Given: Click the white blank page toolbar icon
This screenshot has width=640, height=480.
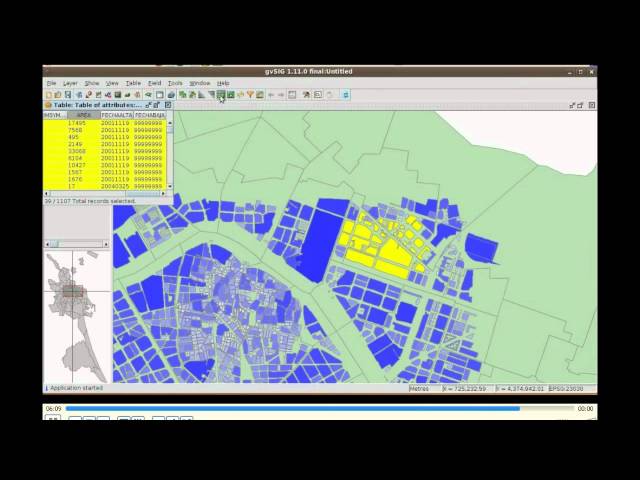Looking at the screenshot, I should (159, 95).
